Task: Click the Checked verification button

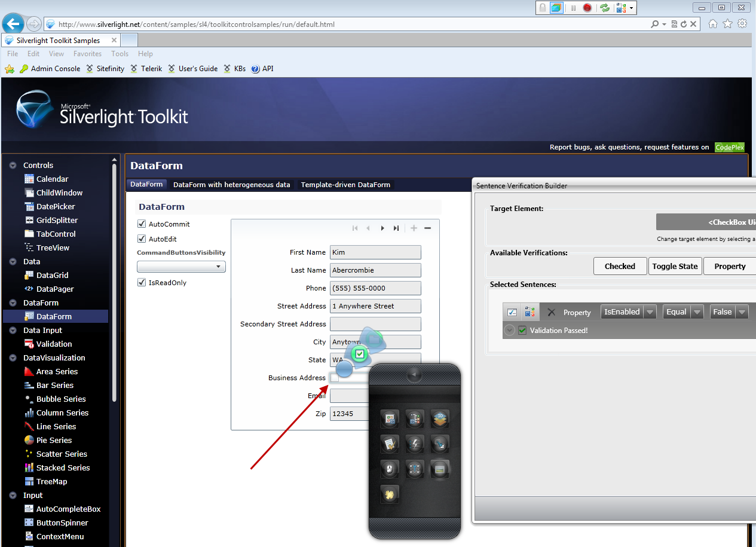Action: [620, 266]
